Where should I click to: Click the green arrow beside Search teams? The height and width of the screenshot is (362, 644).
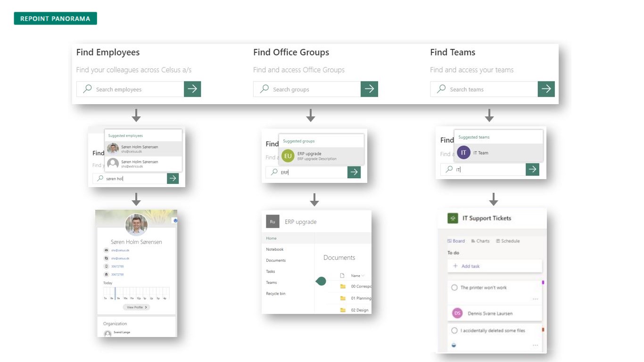pyautogui.click(x=546, y=89)
